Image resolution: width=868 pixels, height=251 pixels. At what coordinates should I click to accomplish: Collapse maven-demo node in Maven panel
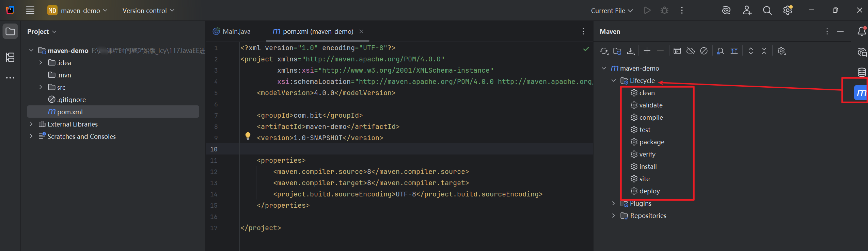coord(604,68)
